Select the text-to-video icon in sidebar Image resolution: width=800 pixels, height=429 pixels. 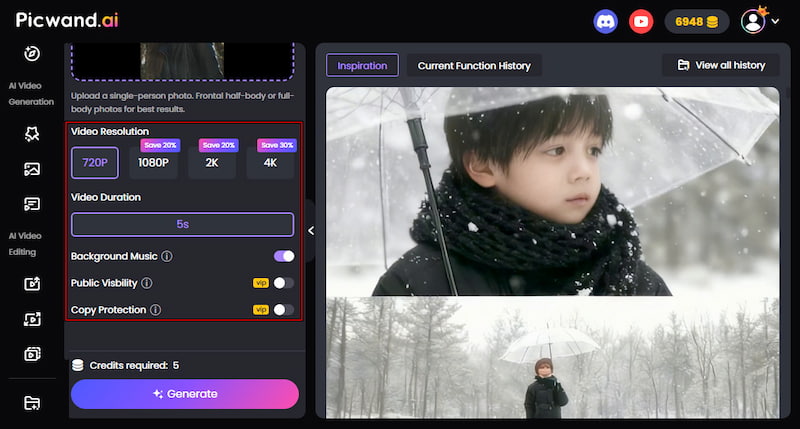[x=32, y=204]
